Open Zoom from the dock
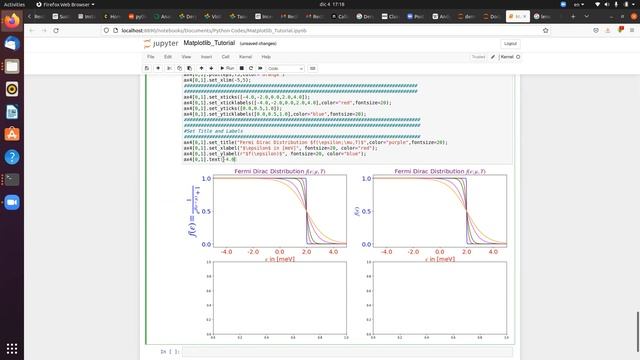 (12, 202)
